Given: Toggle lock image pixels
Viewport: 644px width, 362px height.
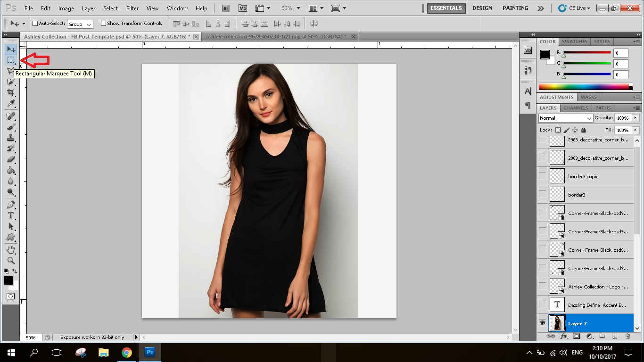Looking at the screenshot, I should coord(567,130).
